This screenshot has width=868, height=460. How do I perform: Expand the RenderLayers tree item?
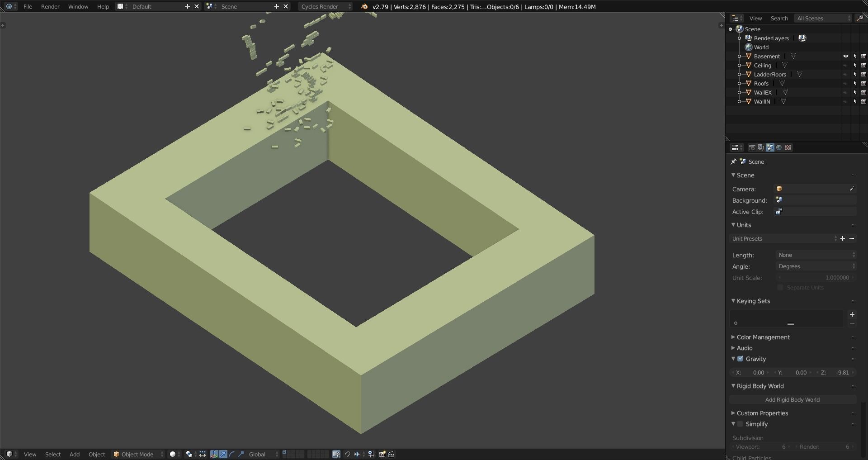click(x=739, y=38)
